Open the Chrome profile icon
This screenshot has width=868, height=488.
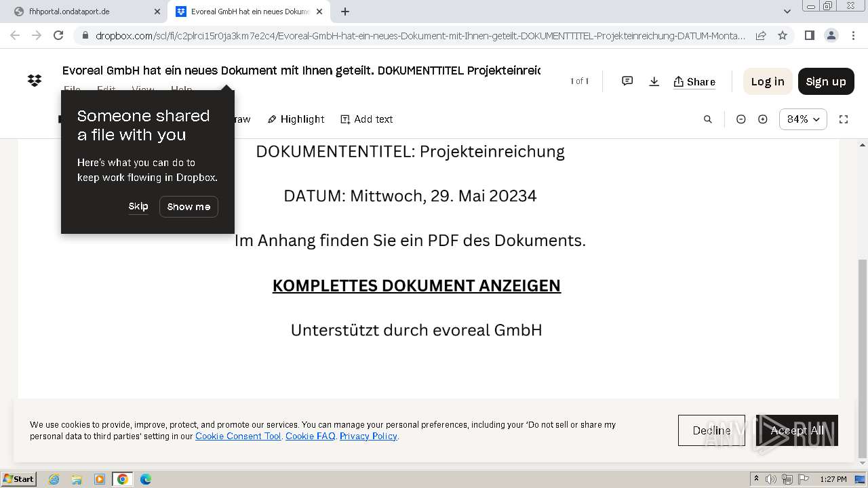(x=831, y=35)
